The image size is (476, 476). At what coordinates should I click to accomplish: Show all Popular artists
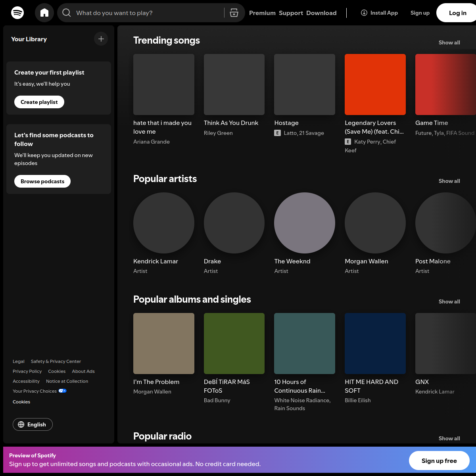[x=449, y=181]
